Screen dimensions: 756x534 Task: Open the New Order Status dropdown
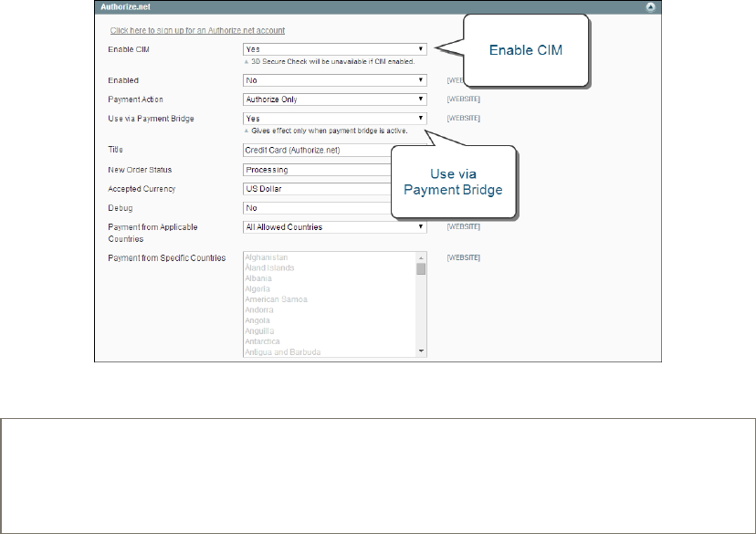click(x=317, y=170)
